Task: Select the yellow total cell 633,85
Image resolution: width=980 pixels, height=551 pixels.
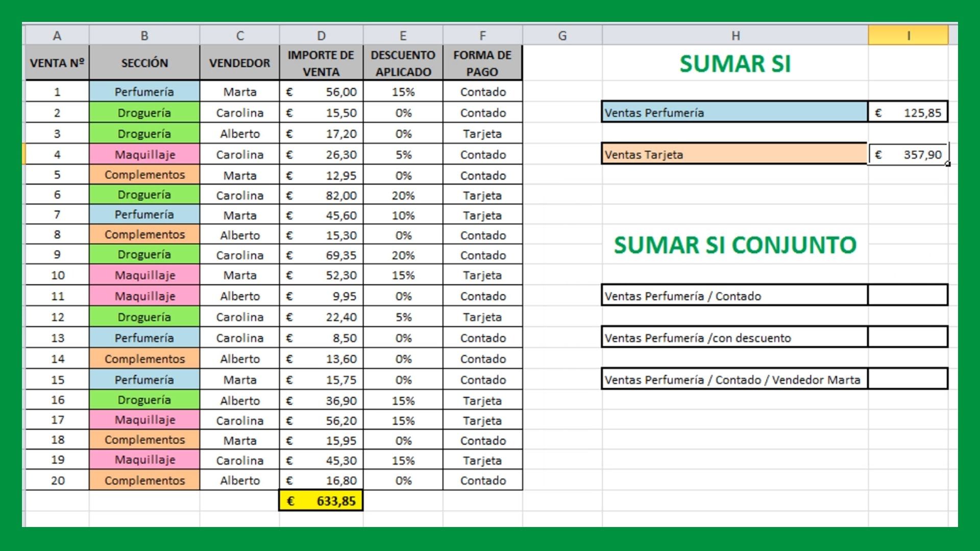Action: [x=321, y=501]
